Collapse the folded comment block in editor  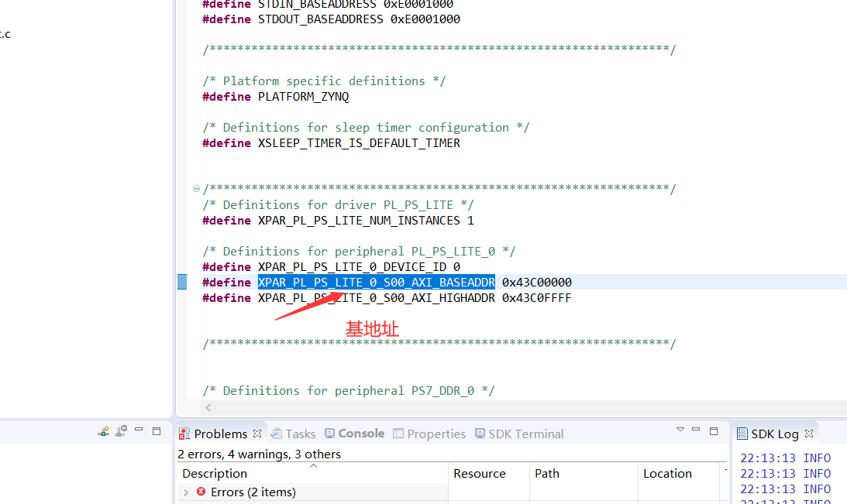[x=196, y=188]
